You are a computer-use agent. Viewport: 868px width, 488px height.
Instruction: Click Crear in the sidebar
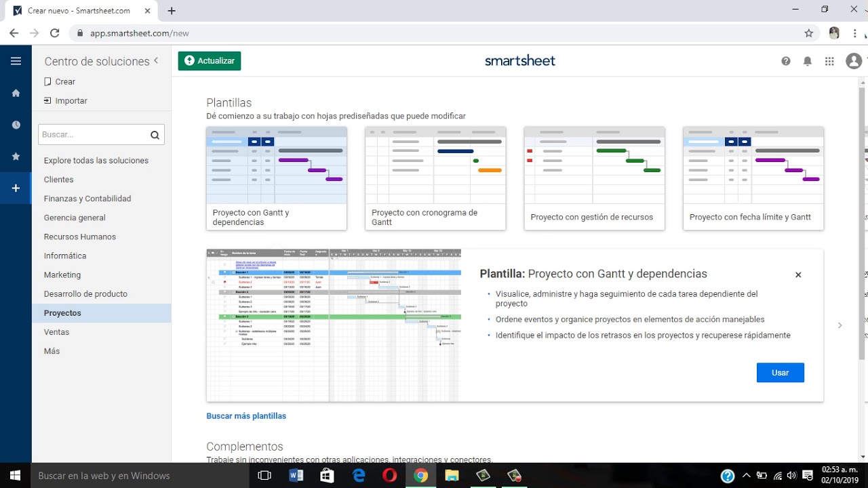(x=60, y=81)
